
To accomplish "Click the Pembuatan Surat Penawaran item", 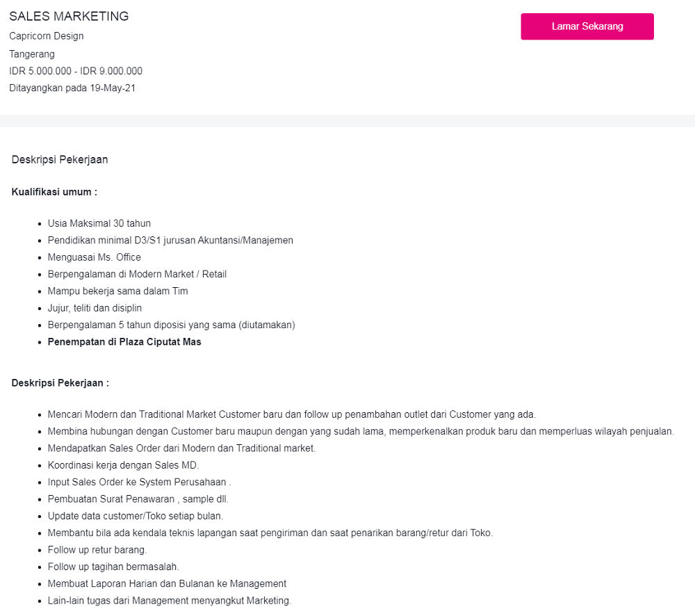I will (x=138, y=499).
